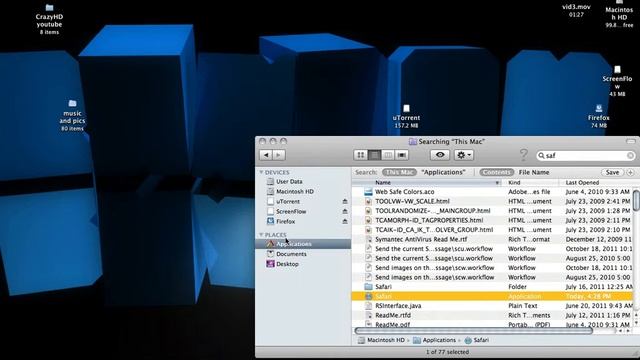Screen dimensions: 640x360
Task: Select Symantec AntiVirus Read Me.rtf
Action: [x=492, y=239]
